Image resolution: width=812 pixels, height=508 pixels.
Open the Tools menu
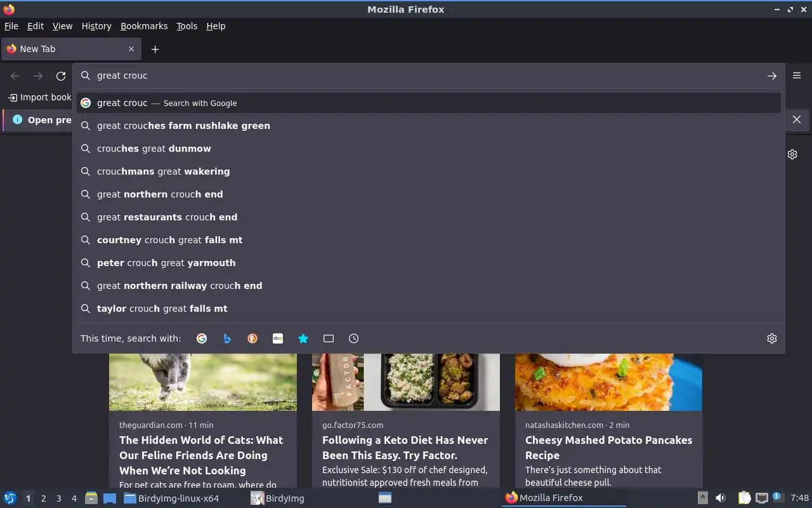pos(187,26)
